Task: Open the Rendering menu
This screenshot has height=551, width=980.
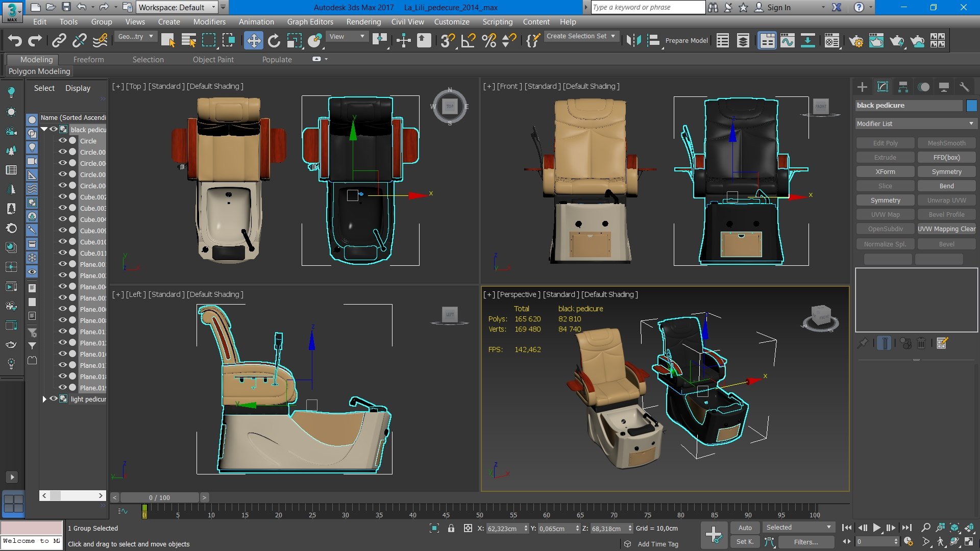Action: (x=363, y=21)
